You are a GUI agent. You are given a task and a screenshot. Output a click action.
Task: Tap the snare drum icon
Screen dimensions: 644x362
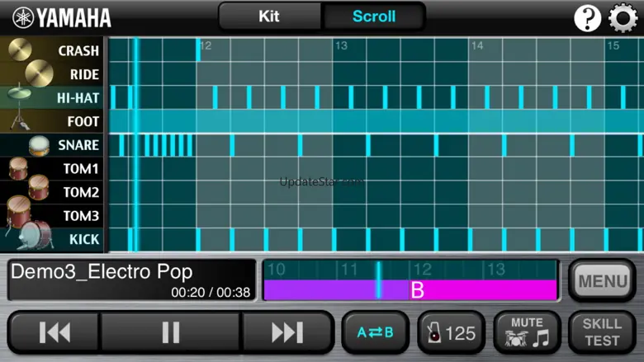pos(39,145)
